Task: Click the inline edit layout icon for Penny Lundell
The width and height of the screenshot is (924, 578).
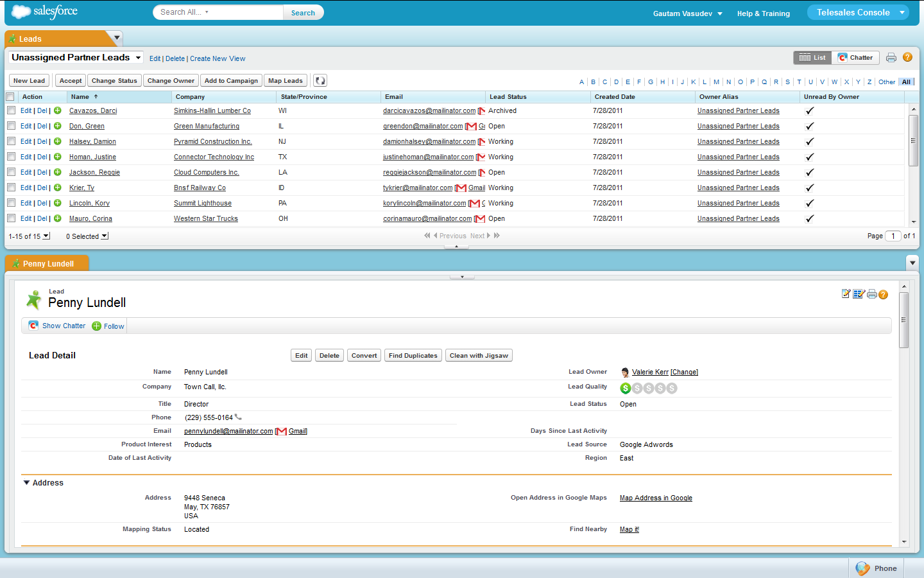Action: coord(859,294)
